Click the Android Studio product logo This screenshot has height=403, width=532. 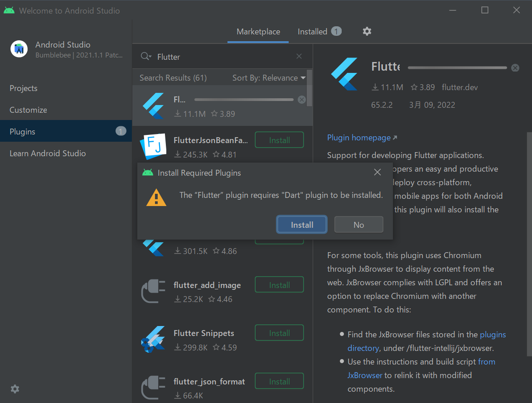[x=19, y=49]
